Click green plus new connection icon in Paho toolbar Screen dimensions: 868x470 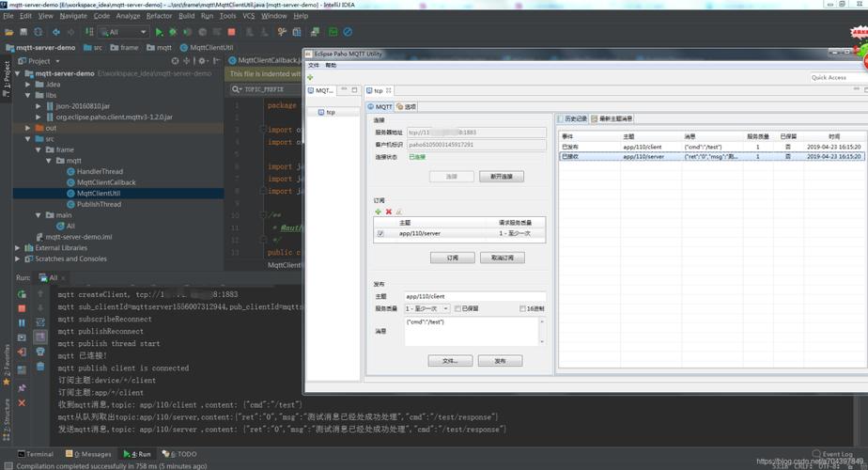[311, 78]
